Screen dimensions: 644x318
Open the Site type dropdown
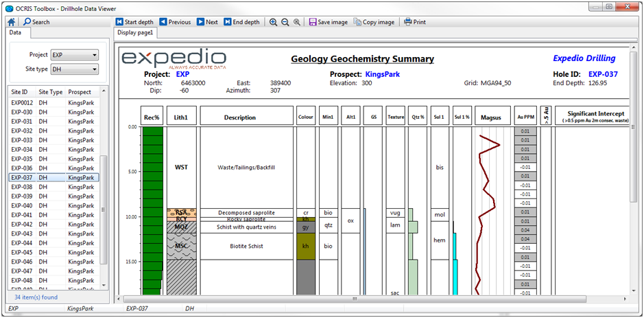[74, 69]
